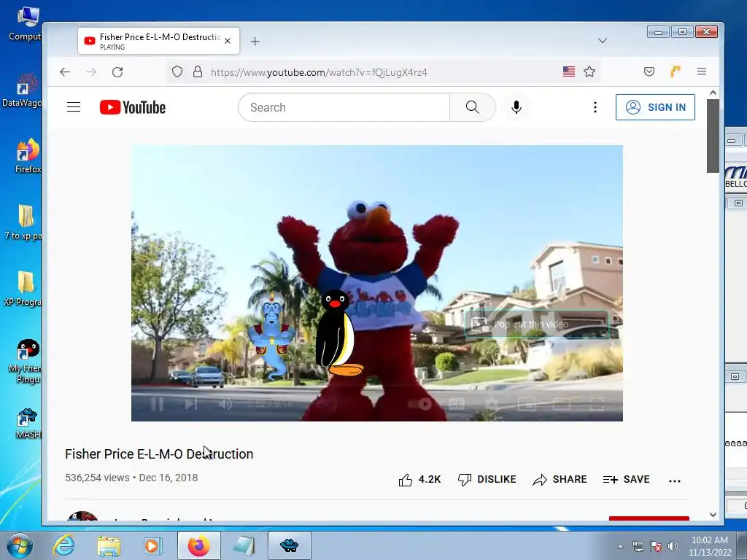Open the Windows Start menu
This screenshot has width=747, height=560.
(x=19, y=545)
